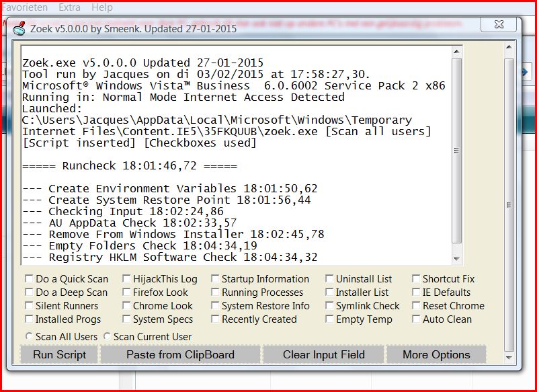
Task: Tick Startup Information checkbox
Action: (215, 278)
